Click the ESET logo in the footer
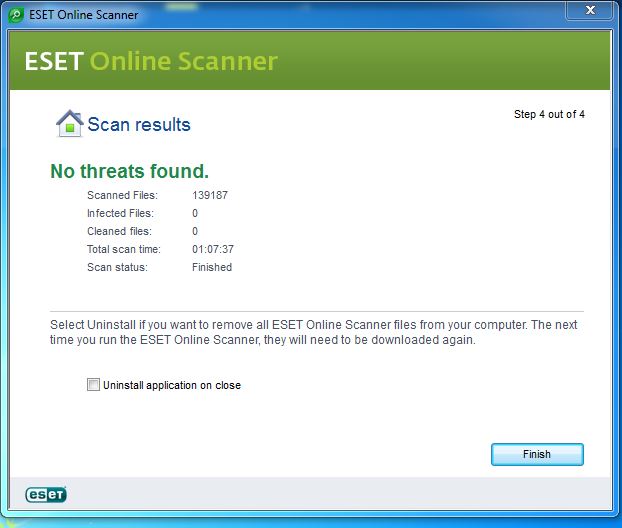Screen dimensions: 622x528 click(46, 494)
